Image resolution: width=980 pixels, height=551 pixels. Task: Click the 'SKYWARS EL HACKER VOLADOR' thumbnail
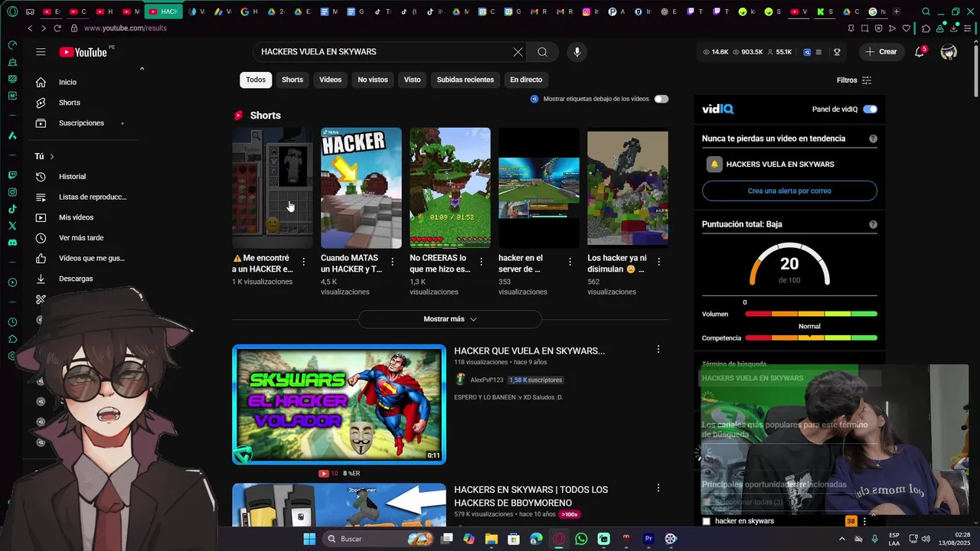click(339, 405)
